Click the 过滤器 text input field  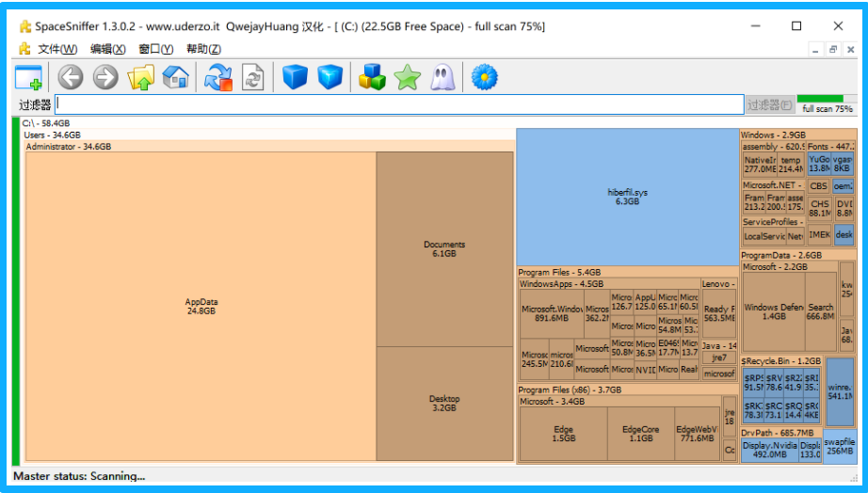click(x=399, y=104)
